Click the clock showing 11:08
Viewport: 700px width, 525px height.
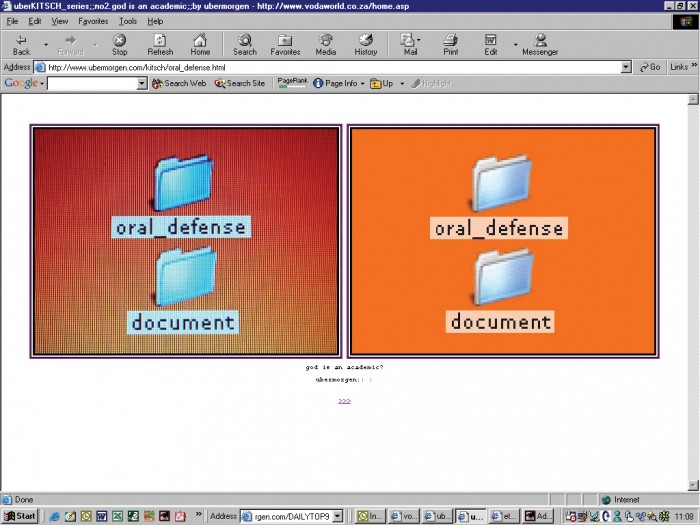coord(684,517)
